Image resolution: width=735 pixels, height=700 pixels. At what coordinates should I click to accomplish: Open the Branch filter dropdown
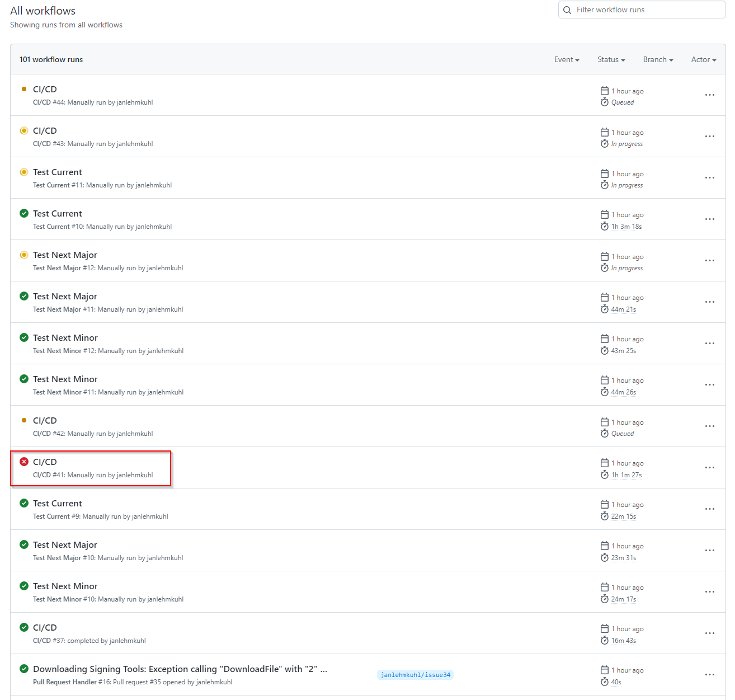click(657, 59)
